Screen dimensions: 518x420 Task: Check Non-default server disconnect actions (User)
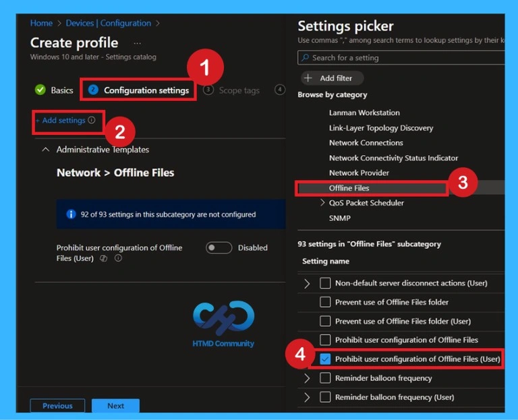tap(325, 283)
